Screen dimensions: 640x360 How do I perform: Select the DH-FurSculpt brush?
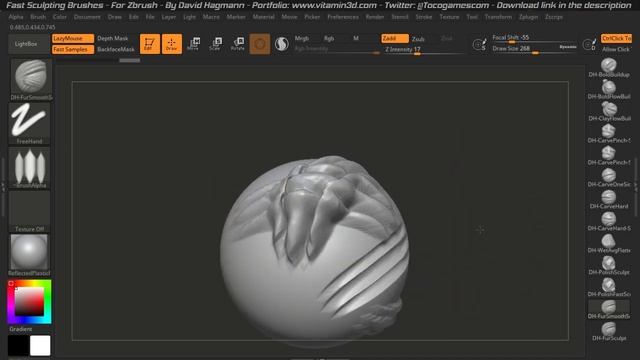click(x=609, y=332)
